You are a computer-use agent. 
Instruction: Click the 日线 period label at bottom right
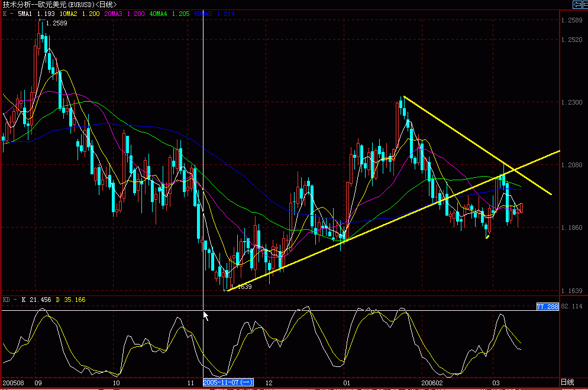click(x=567, y=382)
